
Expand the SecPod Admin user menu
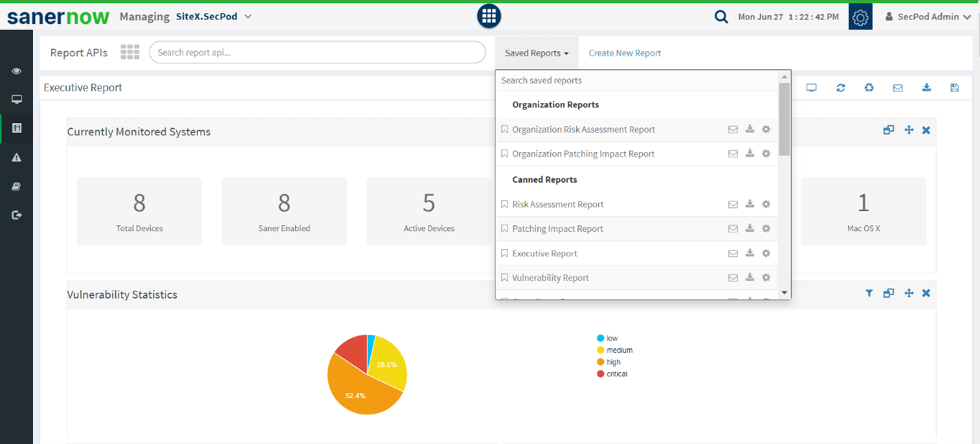(x=928, y=17)
